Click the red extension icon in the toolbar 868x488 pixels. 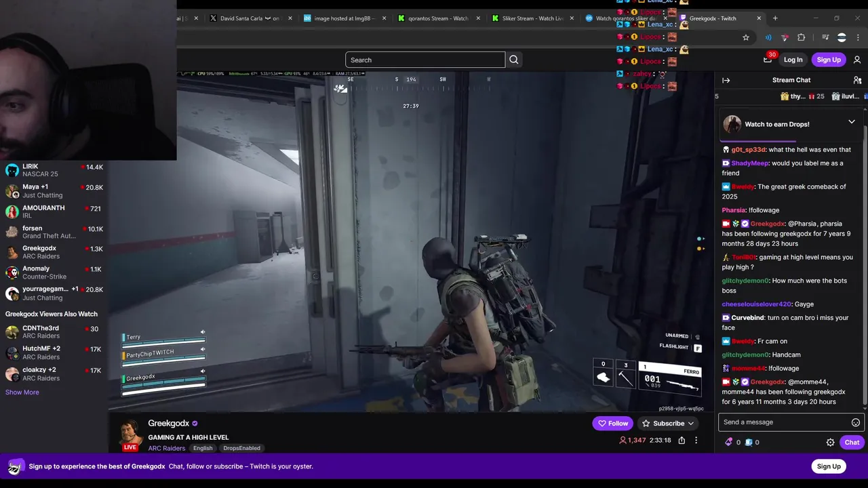click(785, 37)
